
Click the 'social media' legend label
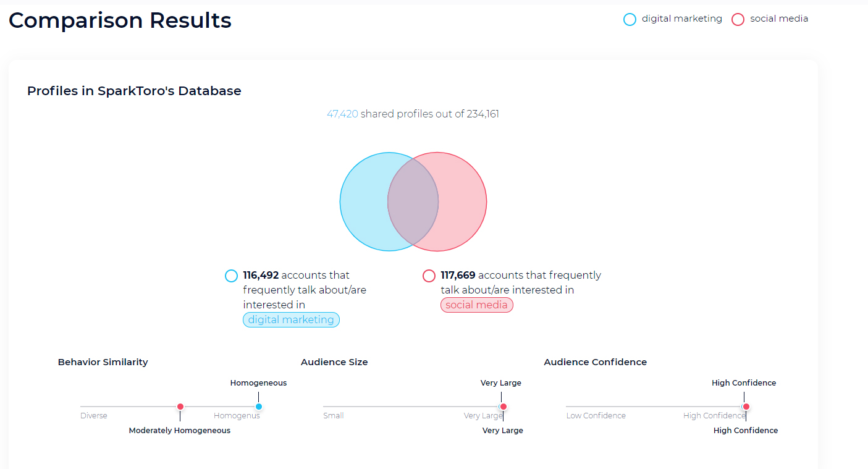coord(779,19)
